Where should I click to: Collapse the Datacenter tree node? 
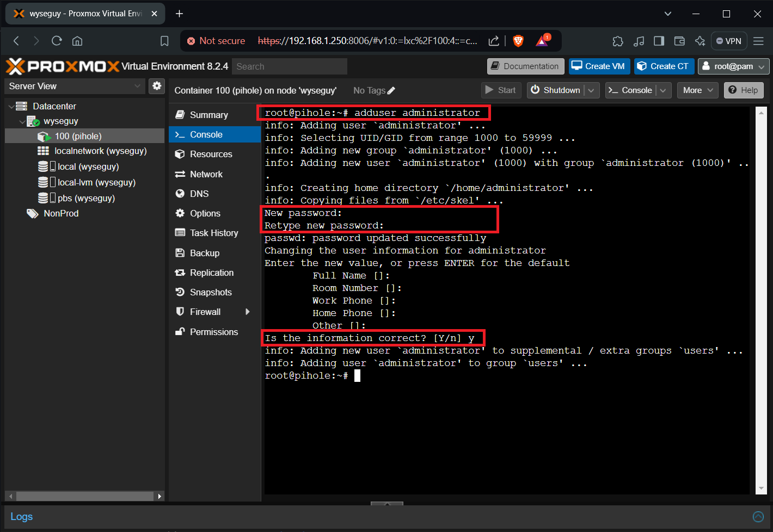(11, 106)
